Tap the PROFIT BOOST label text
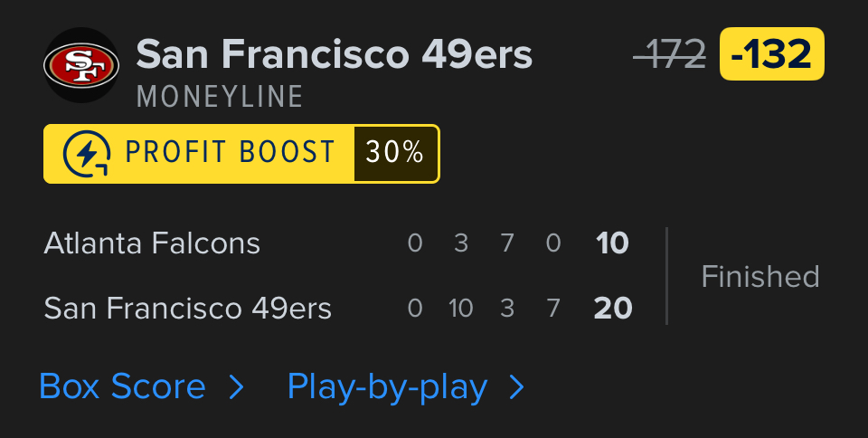This screenshot has width=868, height=438. [231, 153]
